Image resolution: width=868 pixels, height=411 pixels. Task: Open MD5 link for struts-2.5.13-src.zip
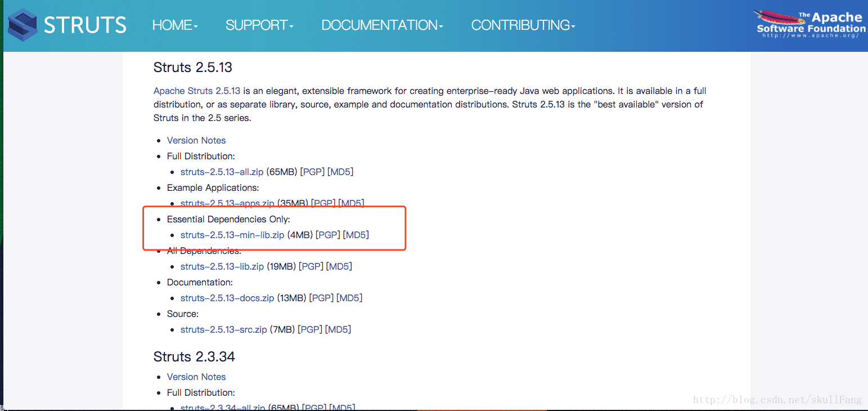338,329
